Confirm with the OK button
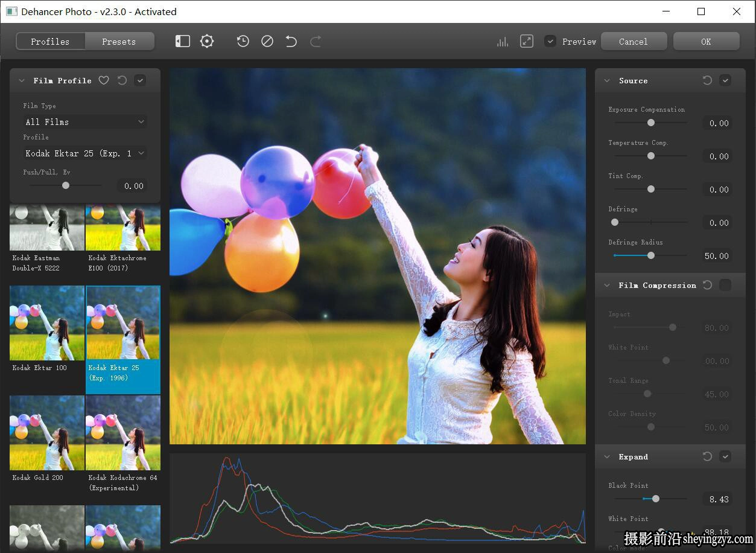The image size is (756, 553). (x=706, y=41)
